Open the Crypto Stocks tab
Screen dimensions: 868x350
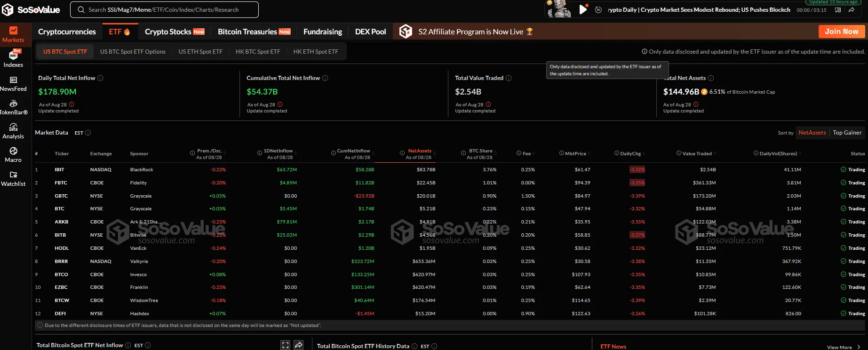[x=175, y=32]
